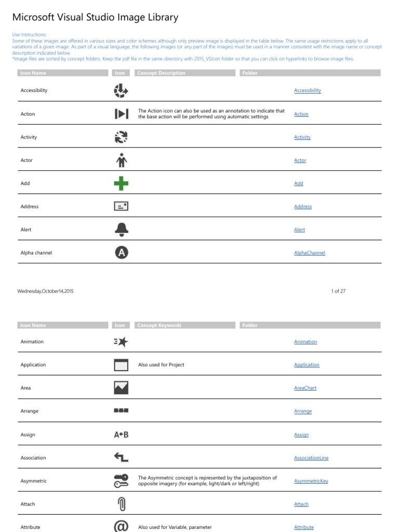
Task: Click the Attach paperclip icon
Action: click(x=121, y=504)
